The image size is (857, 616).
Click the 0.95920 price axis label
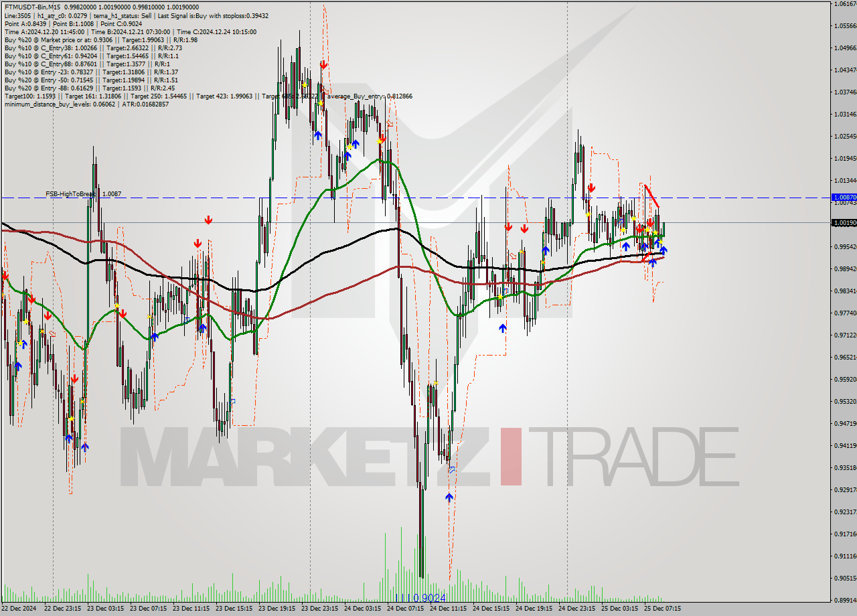pyautogui.click(x=844, y=379)
